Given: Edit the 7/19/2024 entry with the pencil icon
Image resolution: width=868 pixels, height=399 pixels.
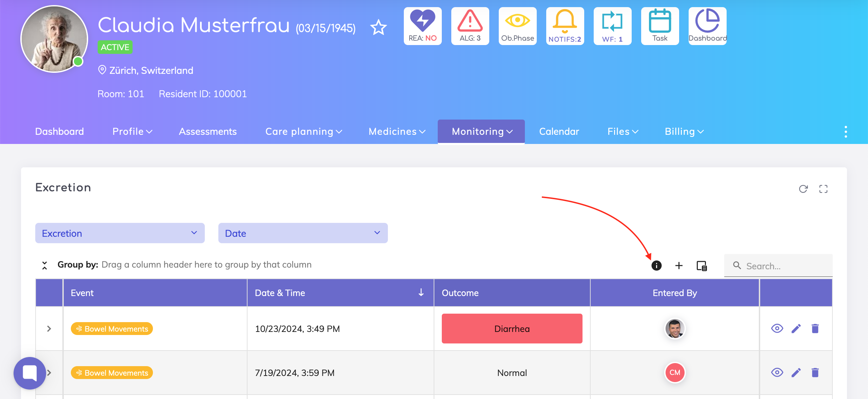Looking at the screenshot, I should click(796, 373).
